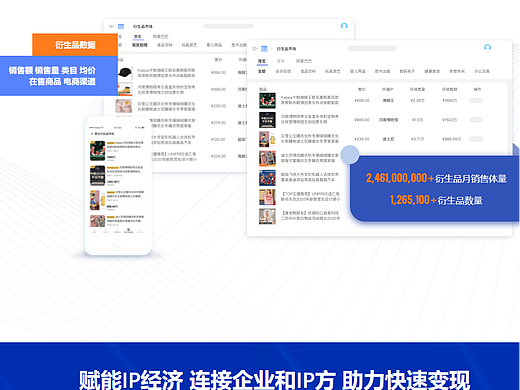Image resolution: width=520 pixels, height=390 pixels.
Task: Open the last row model thumbnail in front window
Action: coord(267,216)
